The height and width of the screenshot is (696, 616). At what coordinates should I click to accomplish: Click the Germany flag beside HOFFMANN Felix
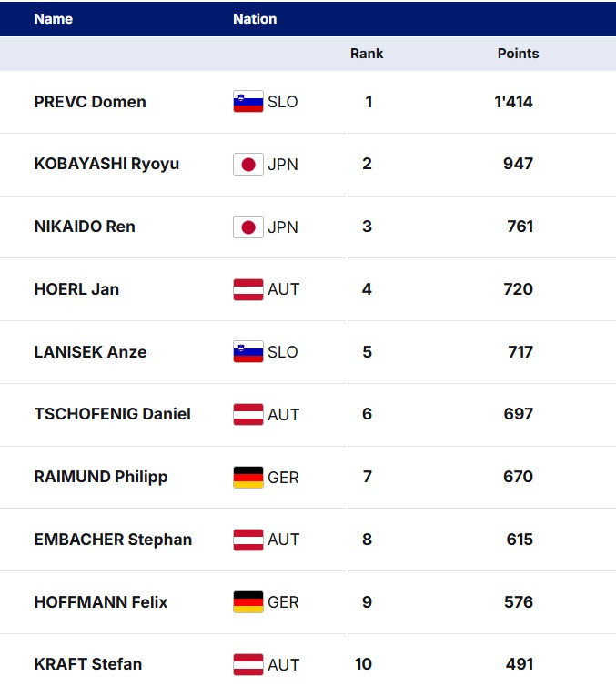[248, 602]
